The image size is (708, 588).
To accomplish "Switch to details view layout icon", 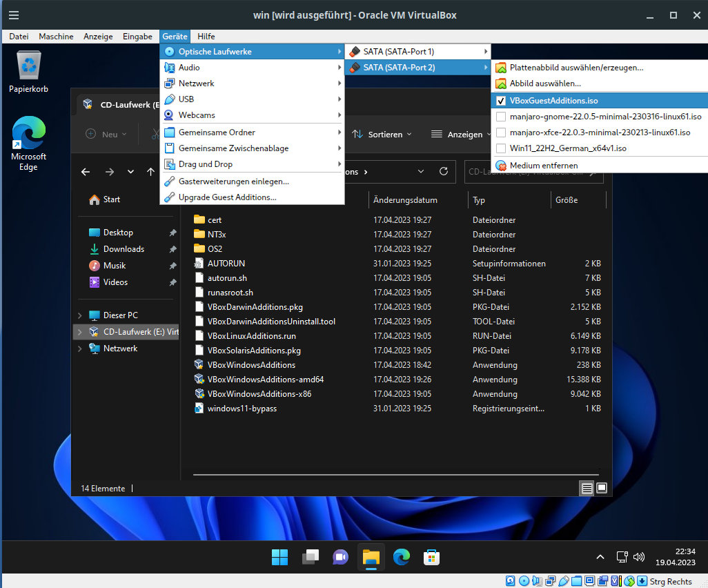I will click(x=587, y=489).
